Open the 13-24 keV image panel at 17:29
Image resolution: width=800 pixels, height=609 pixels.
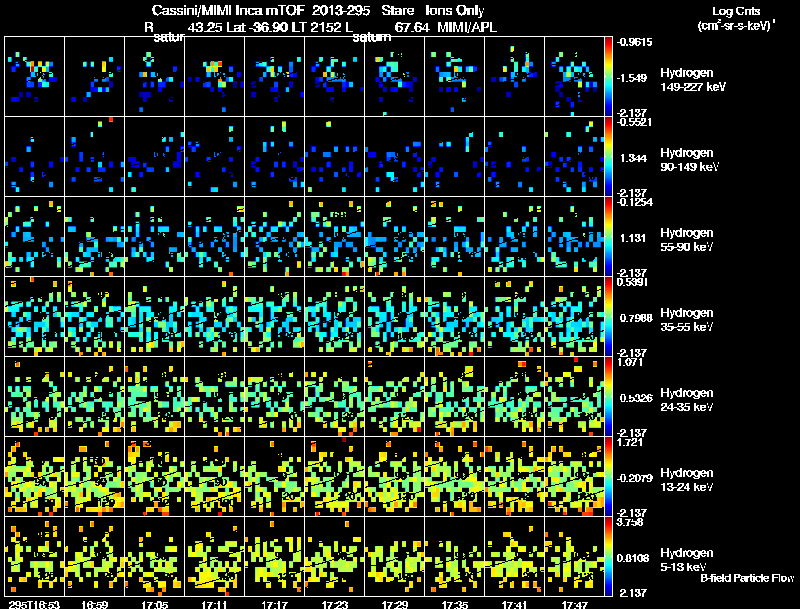click(x=394, y=477)
